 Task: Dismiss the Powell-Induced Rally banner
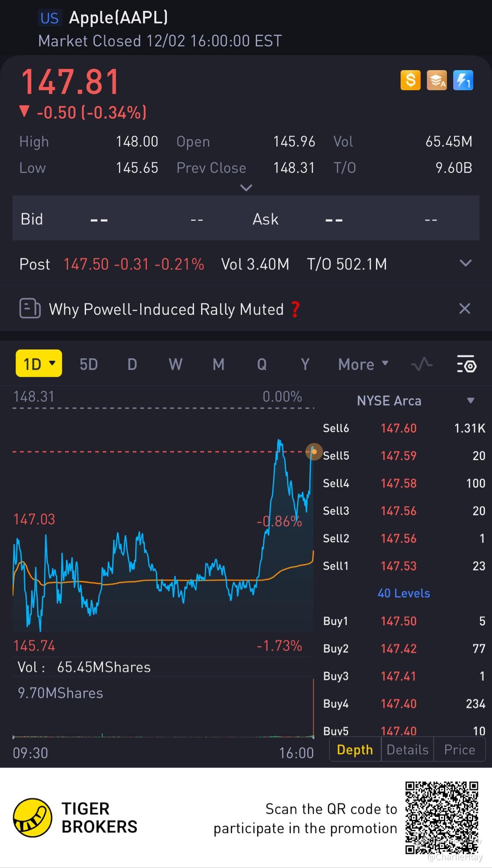pyautogui.click(x=464, y=309)
